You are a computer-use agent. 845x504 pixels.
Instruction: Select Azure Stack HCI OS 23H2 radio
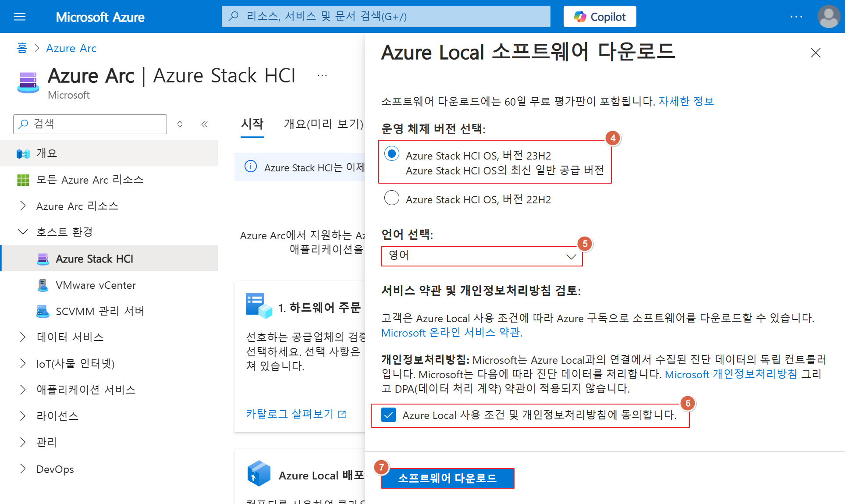[392, 154]
